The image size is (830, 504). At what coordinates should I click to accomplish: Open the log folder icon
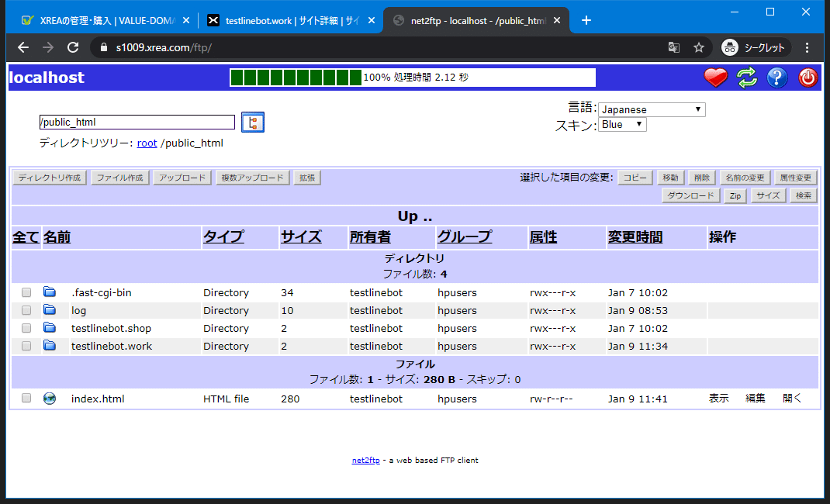pyautogui.click(x=50, y=310)
